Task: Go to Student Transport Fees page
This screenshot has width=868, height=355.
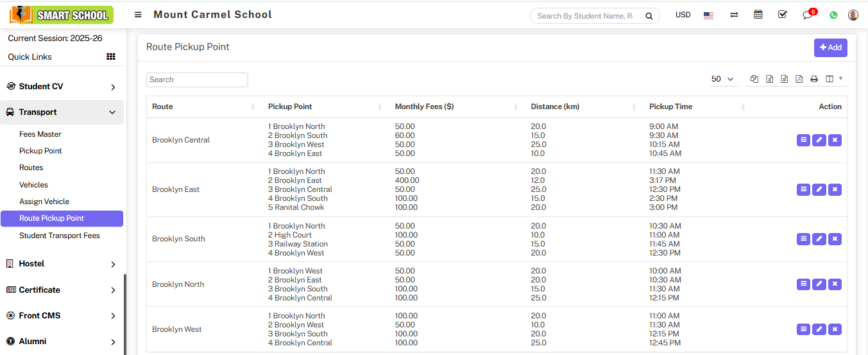Action: pyautogui.click(x=60, y=236)
